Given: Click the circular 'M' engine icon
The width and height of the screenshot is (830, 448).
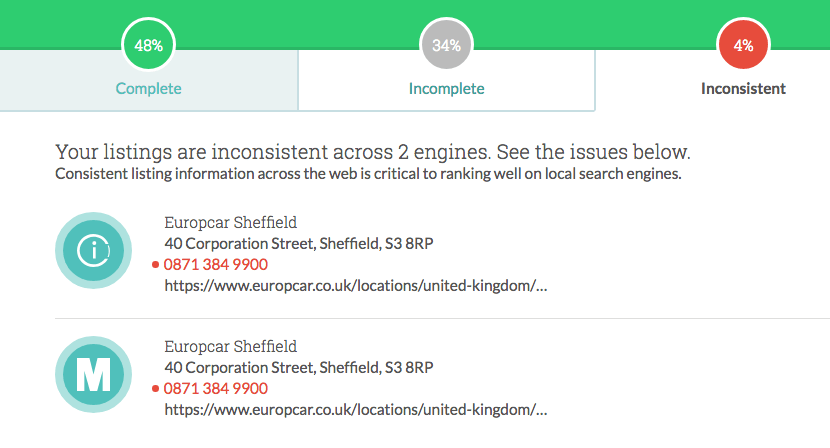Looking at the screenshot, I should (93, 374).
